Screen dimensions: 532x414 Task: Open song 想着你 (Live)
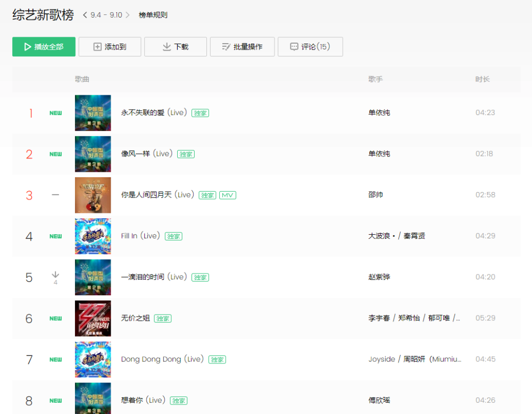[x=143, y=400]
